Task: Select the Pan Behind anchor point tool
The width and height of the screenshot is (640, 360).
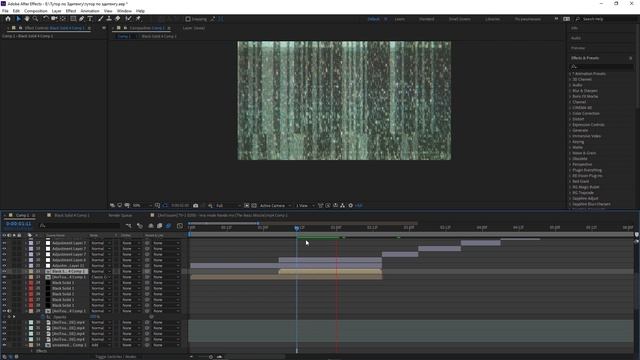Action: tap(62, 19)
